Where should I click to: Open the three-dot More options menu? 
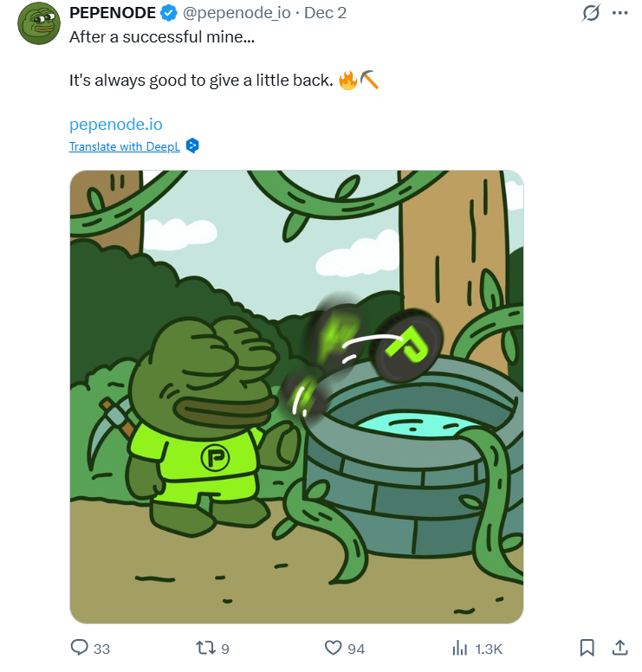click(619, 14)
